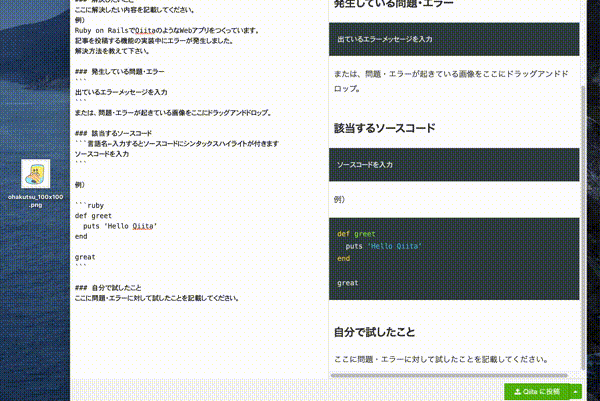Click the file name label 'ohakutsu_100x100.png'
Viewport: 600px width, 401px height.
pos(36,201)
